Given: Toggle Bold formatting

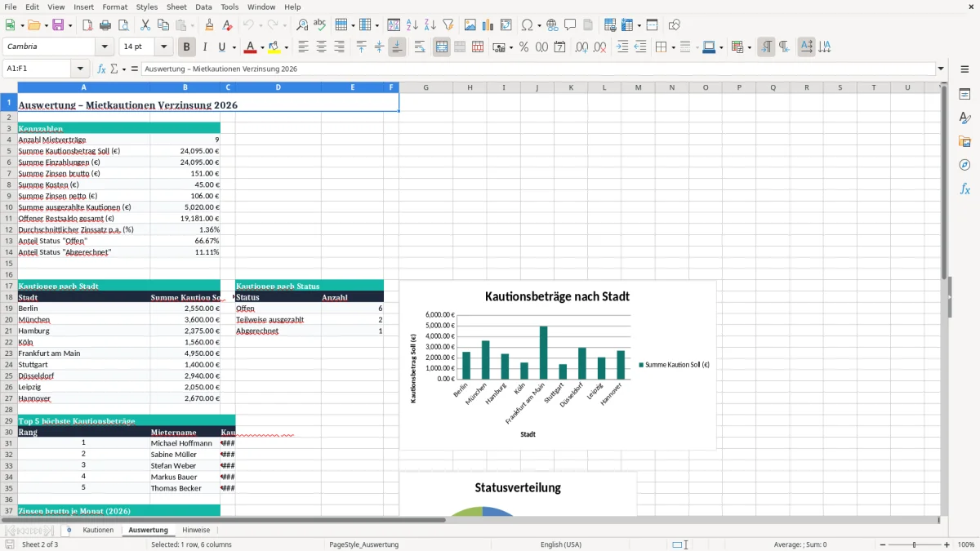Looking at the screenshot, I should pyautogui.click(x=187, y=47).
